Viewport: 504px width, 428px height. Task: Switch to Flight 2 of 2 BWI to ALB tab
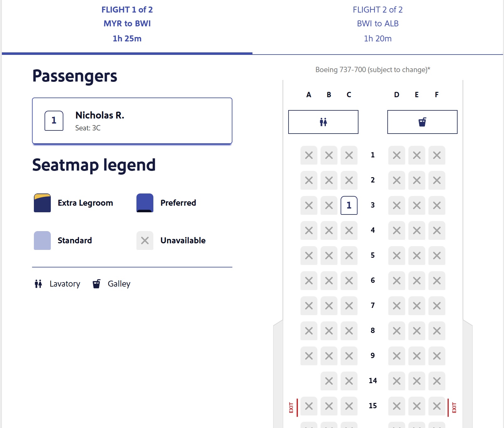[x=378, y=24]
